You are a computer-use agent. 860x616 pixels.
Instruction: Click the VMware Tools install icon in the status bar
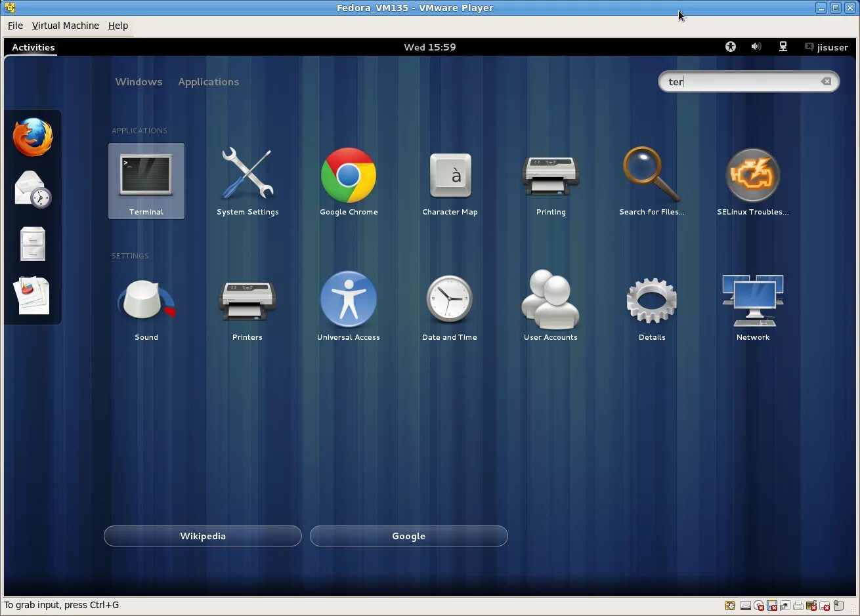730,606
